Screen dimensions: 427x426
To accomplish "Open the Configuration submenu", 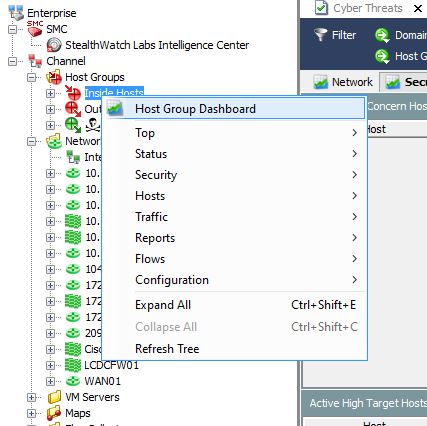I will click(x=234, y=280).
